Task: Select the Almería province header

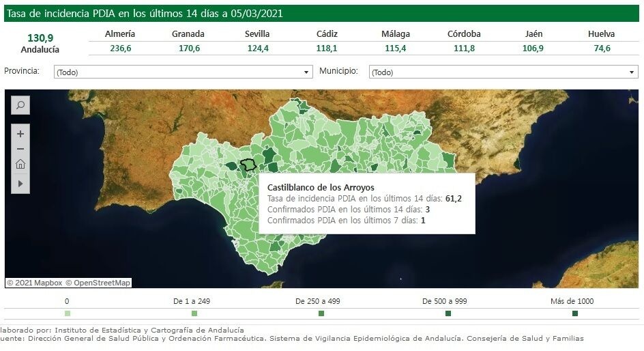Action: 120,34
